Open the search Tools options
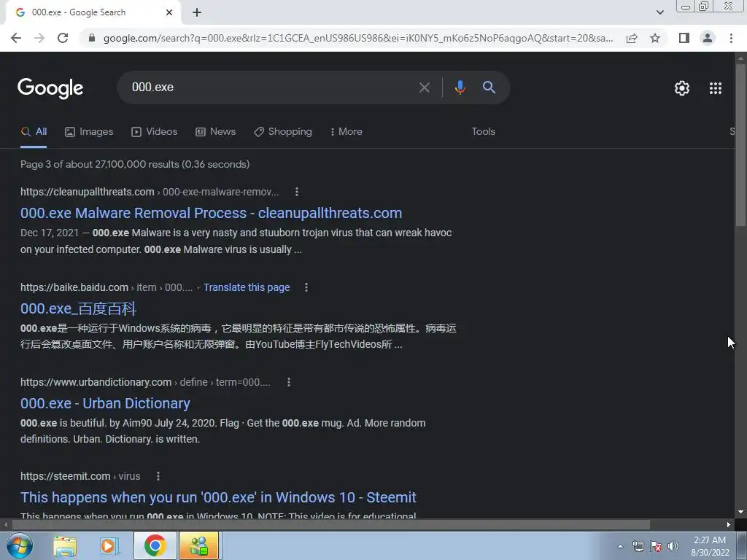This screenshot has height=560, width=747. 483,132
